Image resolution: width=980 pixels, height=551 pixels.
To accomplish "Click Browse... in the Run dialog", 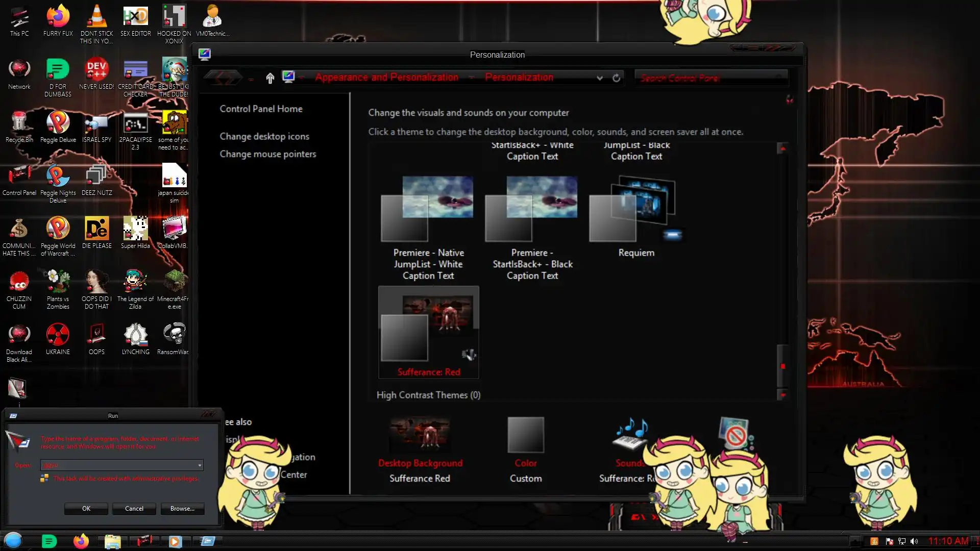I will (x=182, y=509).
